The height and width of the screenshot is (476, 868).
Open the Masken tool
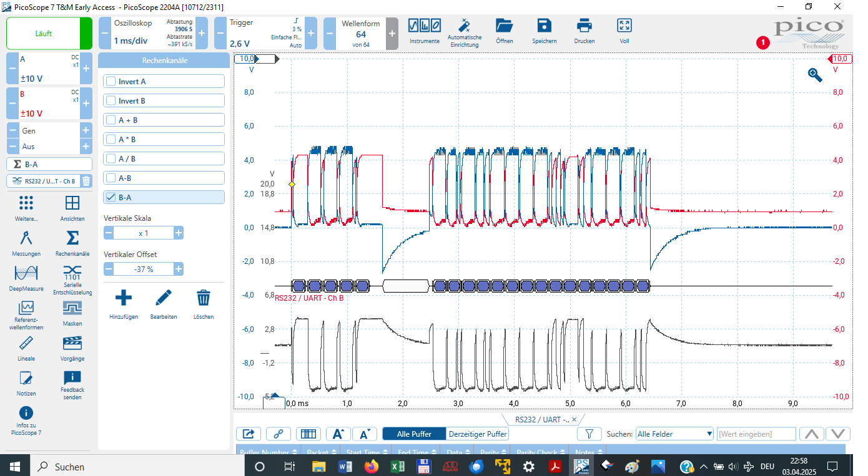click(x=72, y=308)
